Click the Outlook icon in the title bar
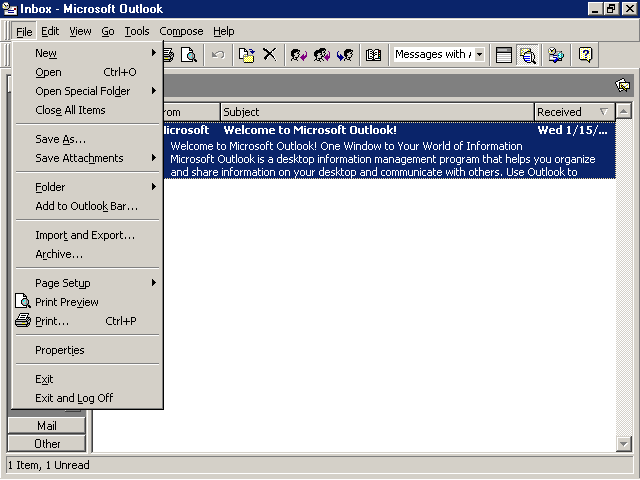 (x=9, y=9)
